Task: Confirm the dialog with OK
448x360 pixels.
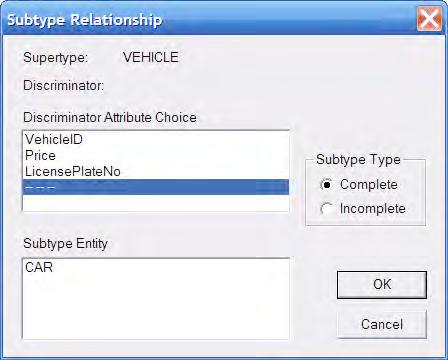Action: 382,284
